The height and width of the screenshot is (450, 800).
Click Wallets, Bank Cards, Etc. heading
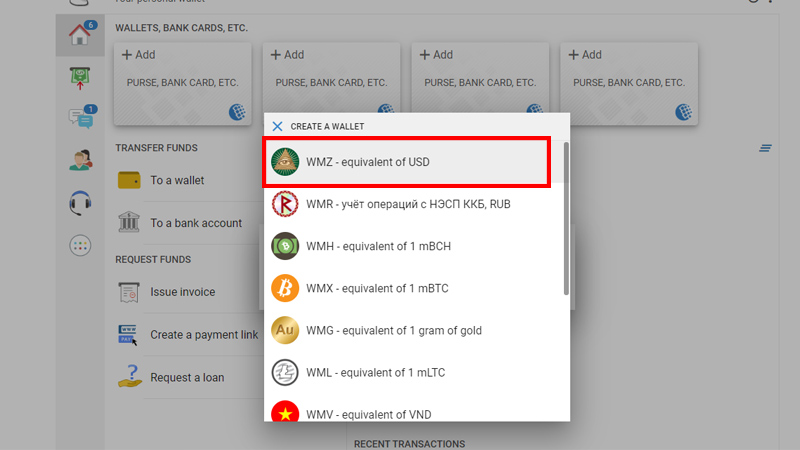(x=182, y=28)
